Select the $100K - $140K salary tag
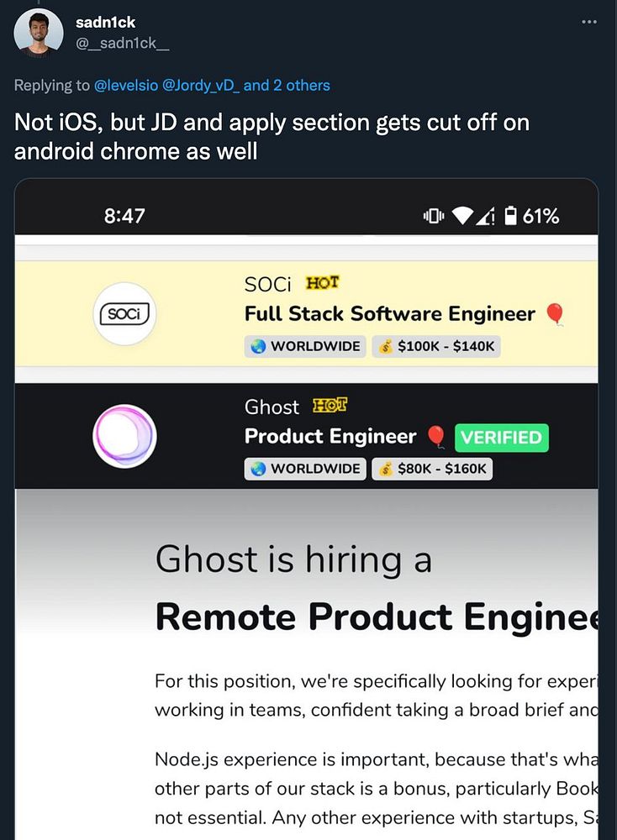 pyautogui.click(x=435, y=346)
